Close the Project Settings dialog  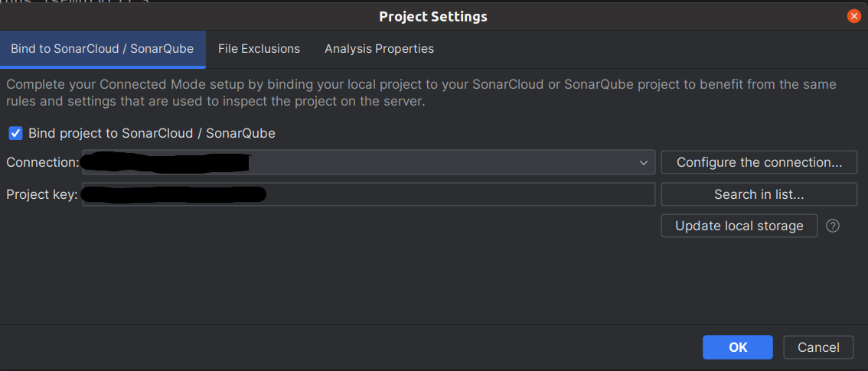pyautogui.click(x=853, y=16)
